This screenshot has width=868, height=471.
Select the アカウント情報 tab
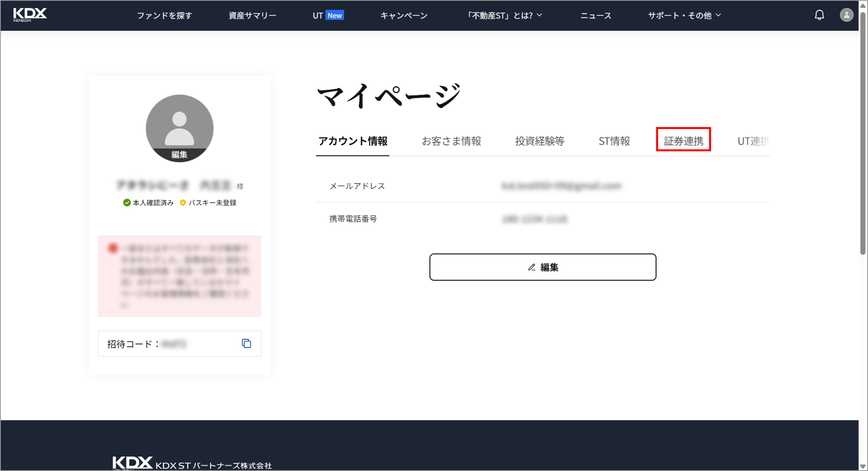point(352,141)
